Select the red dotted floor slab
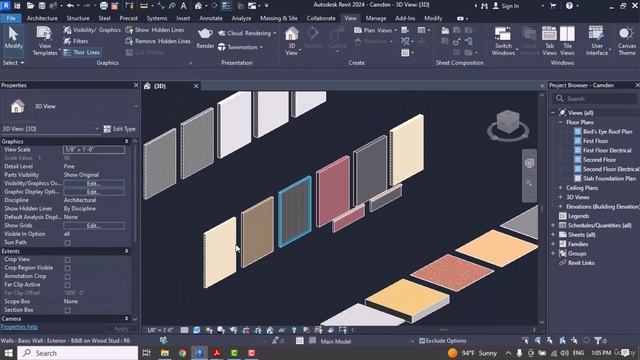 coord(452,273)
